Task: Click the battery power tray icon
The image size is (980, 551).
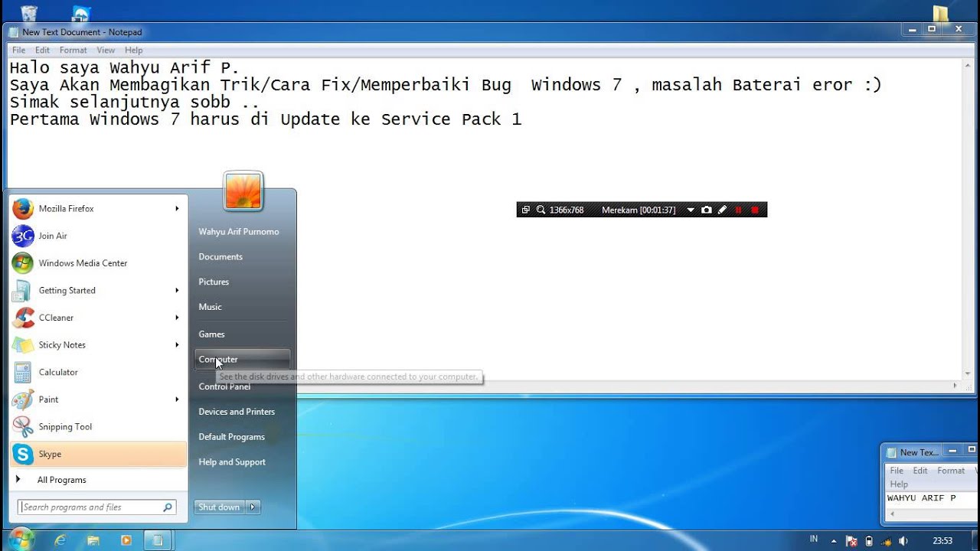Action: [870, 541]
